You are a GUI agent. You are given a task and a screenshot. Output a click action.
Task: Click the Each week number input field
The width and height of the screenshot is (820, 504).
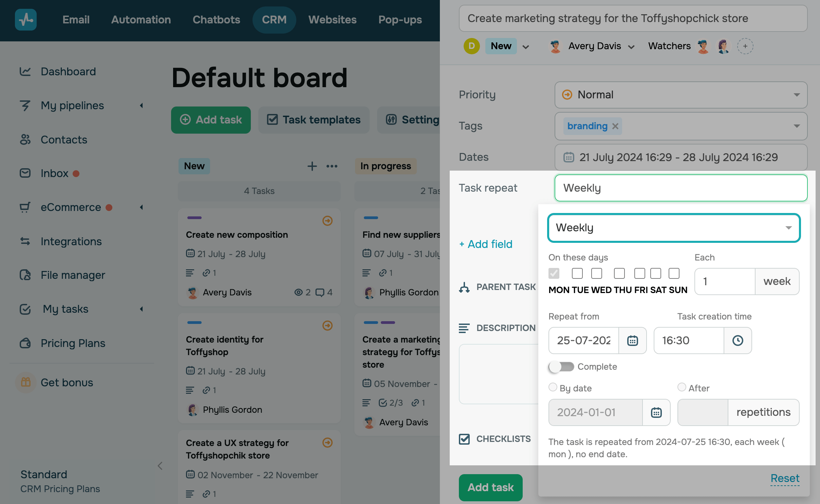[x=725, y=282]
